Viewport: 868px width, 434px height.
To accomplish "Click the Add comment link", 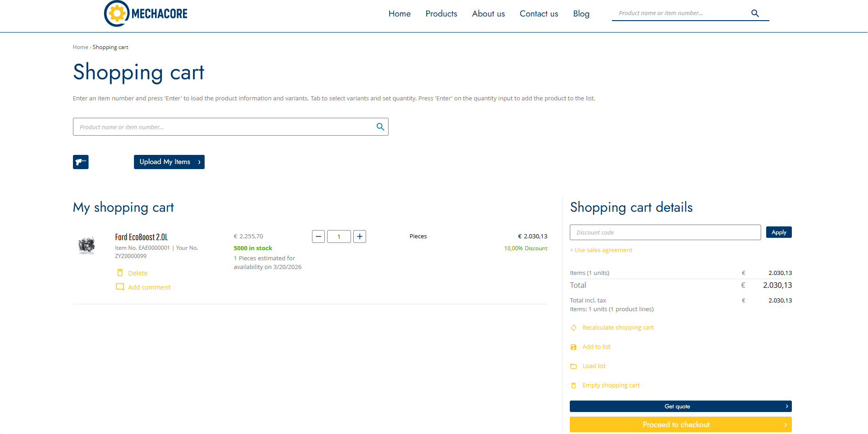I will (x=149, y=287).
